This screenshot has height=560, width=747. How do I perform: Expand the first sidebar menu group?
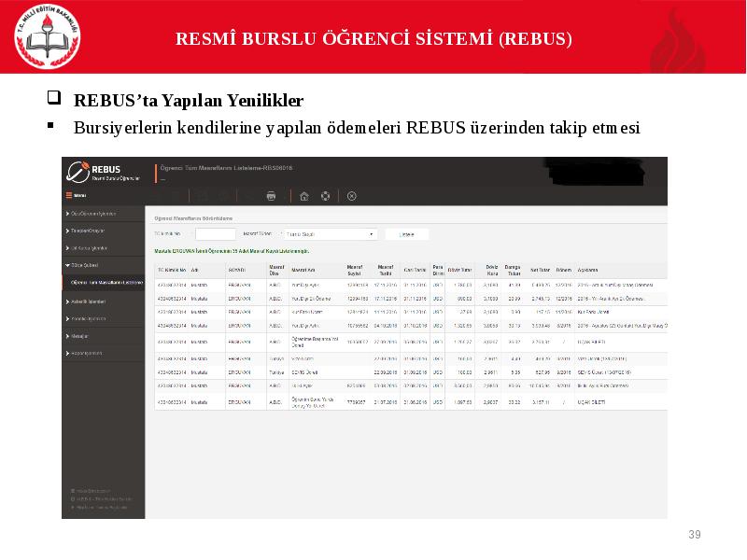104,214
